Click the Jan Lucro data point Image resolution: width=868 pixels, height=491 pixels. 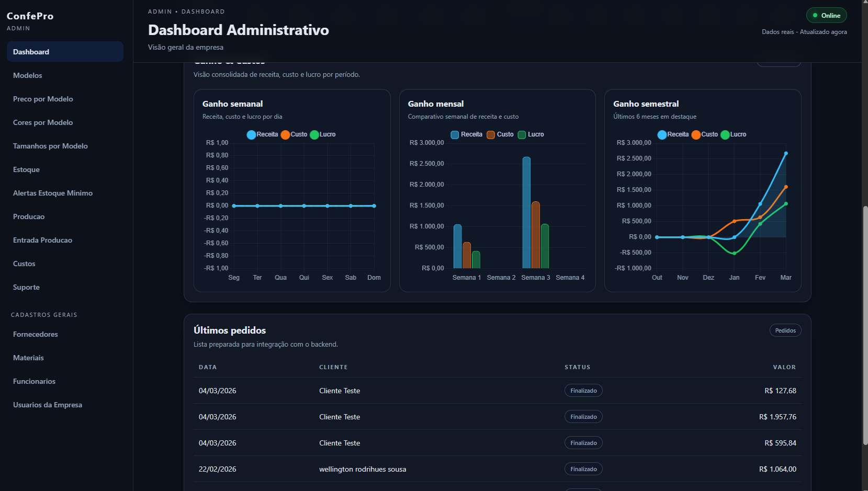tap(735, 253)
